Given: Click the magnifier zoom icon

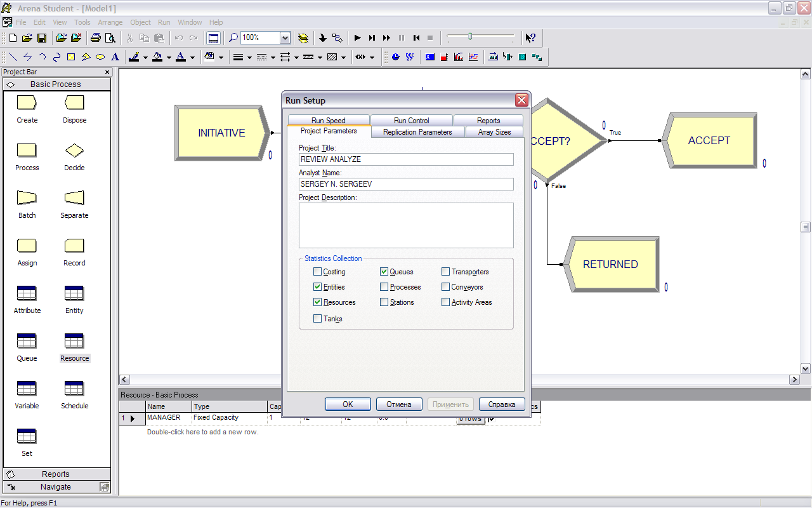Looking at the screenshot, I should tap(233, 38).
